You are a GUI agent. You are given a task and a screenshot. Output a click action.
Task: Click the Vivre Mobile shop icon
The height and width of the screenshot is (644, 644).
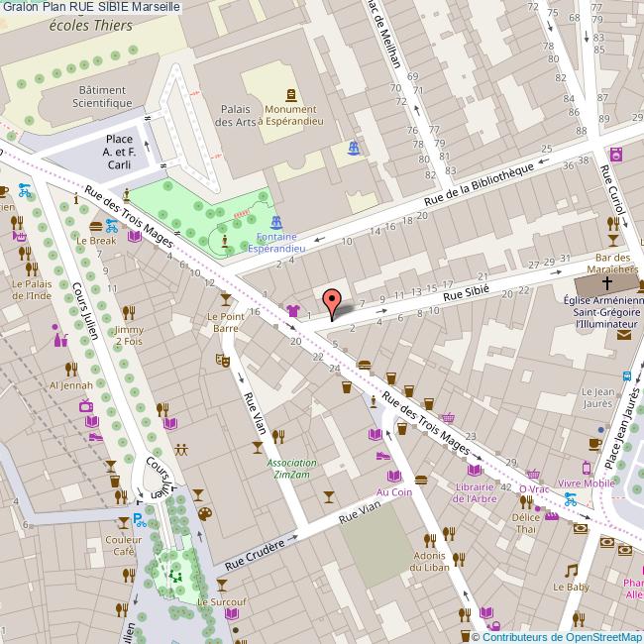click(589, 468)
